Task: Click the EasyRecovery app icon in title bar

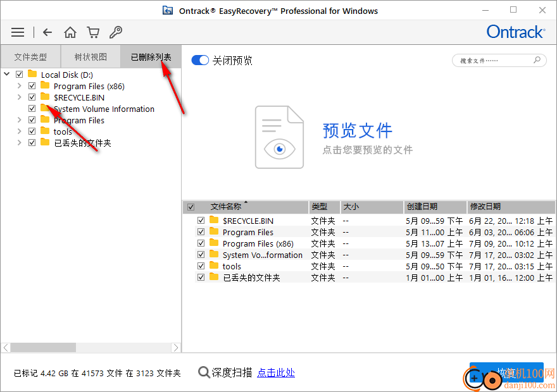Action: tap(168, 10)
